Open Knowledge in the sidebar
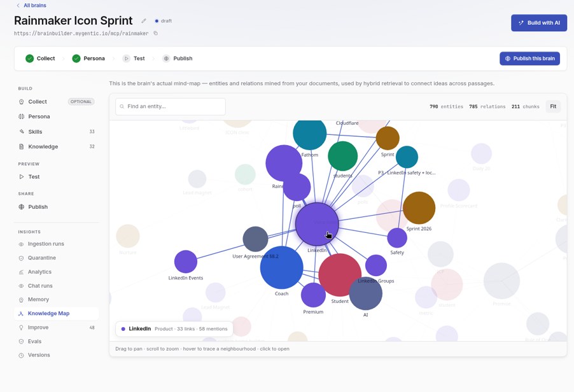Viewport: 574px width, 392px height. [57, 146]
